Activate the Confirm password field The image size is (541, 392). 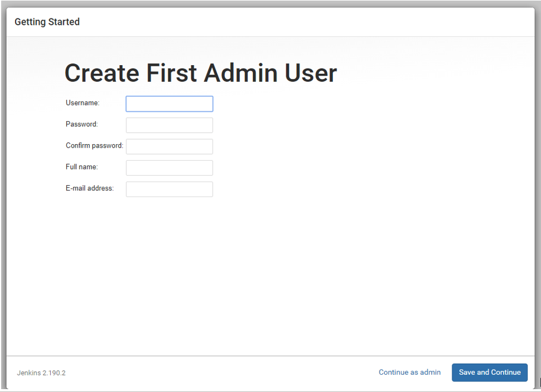pyautogui.click(x=169, y=146)
